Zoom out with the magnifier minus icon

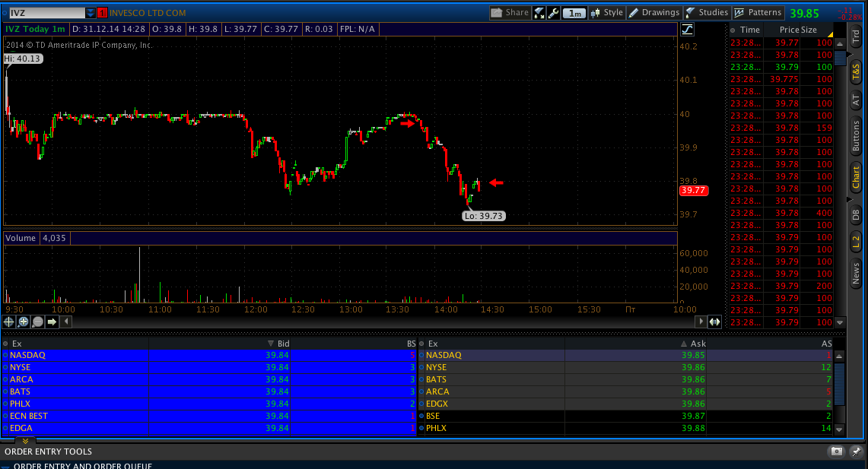coord(37,322)
